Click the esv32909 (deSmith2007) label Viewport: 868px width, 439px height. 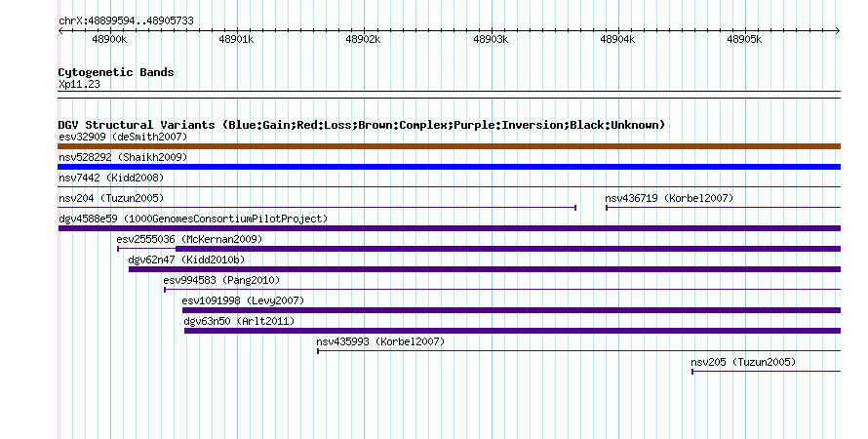(x=123, y=137)
